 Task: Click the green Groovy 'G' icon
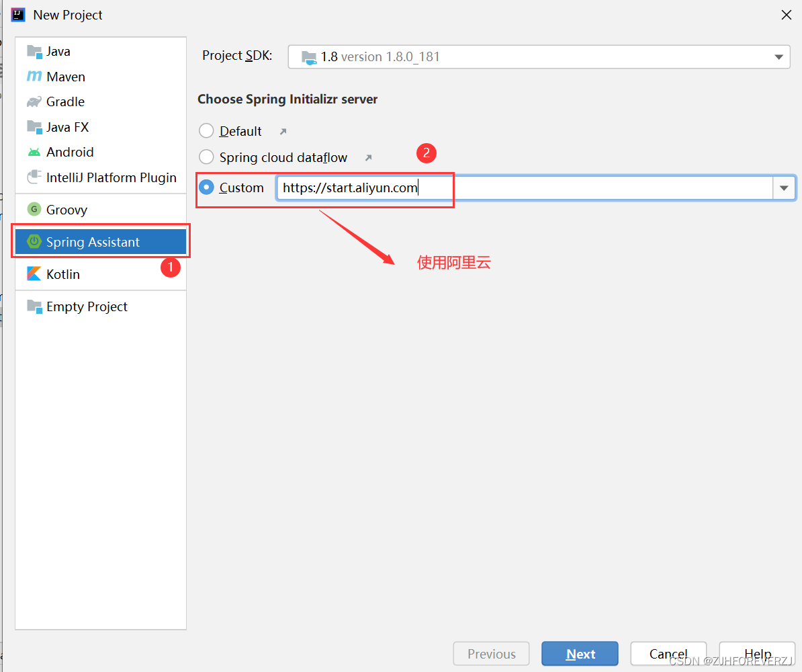click(34, 210)
